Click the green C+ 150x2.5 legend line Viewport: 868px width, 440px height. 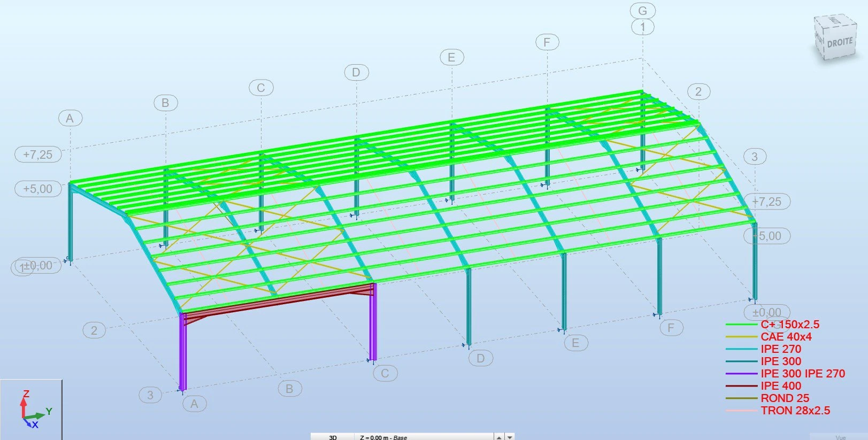[x=741, y=325]
